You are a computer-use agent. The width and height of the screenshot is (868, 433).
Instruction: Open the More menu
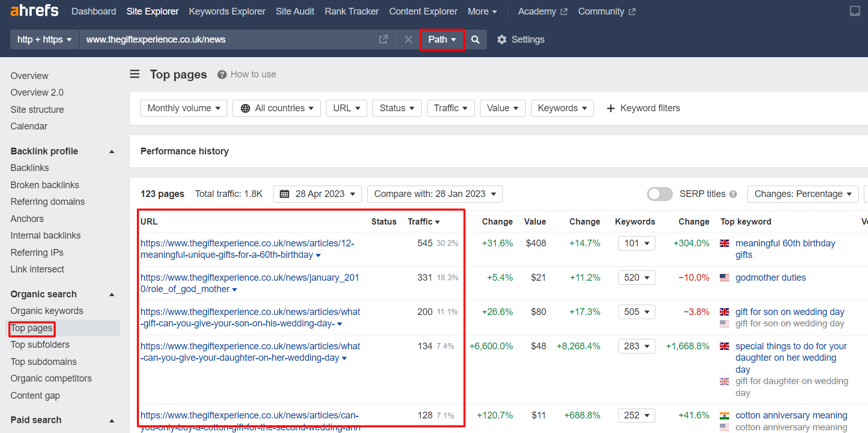click(482, 11)
